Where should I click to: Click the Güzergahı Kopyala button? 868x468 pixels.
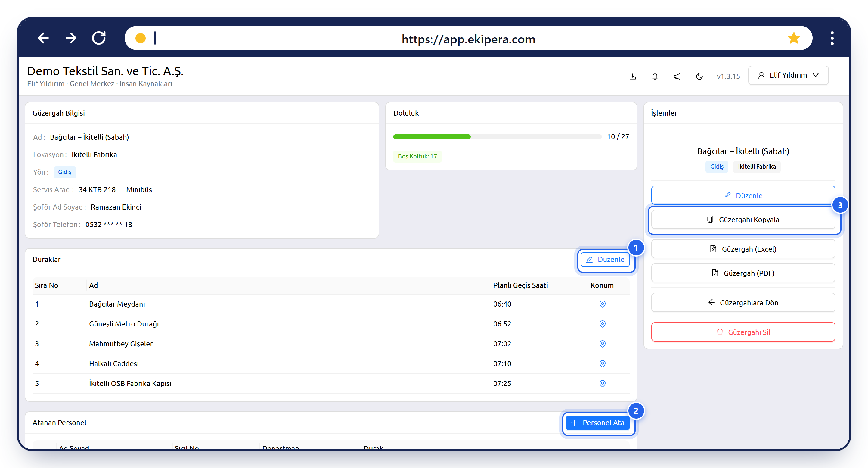743,220
